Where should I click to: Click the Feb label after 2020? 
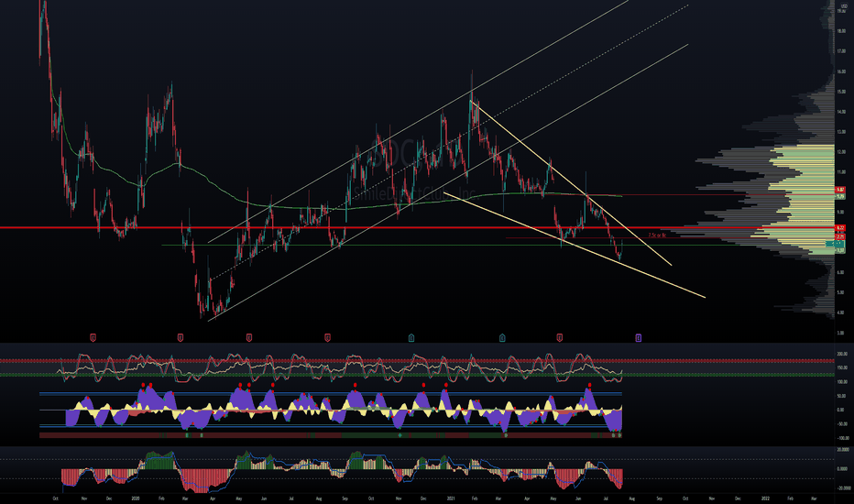(162, 499)
